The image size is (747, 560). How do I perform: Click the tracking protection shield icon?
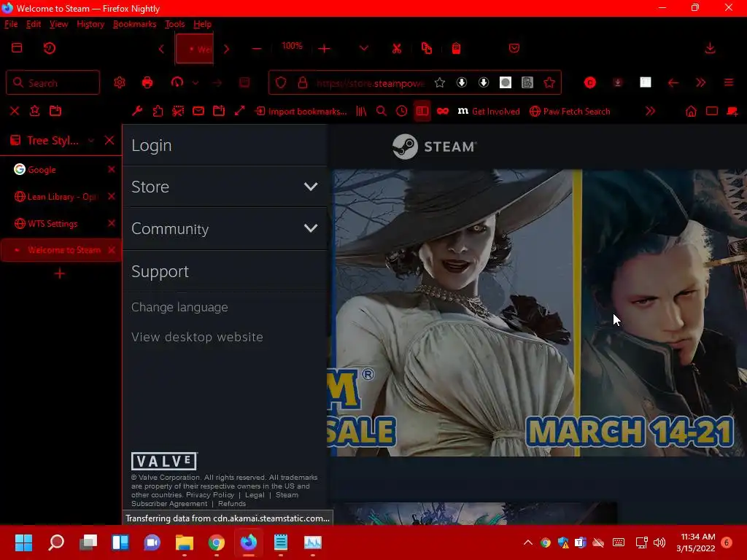(x=281, y=82)
